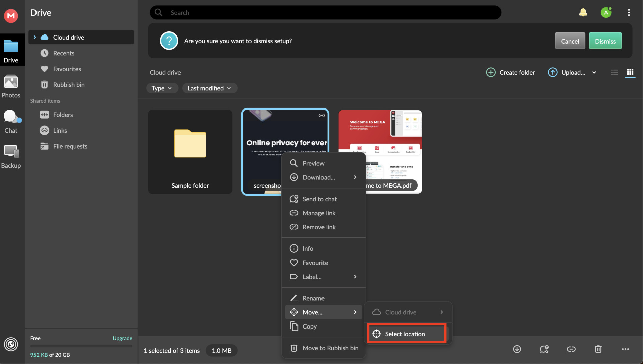643x364 pixels.
Task: Switch to list view
Action: click(614, 72)
